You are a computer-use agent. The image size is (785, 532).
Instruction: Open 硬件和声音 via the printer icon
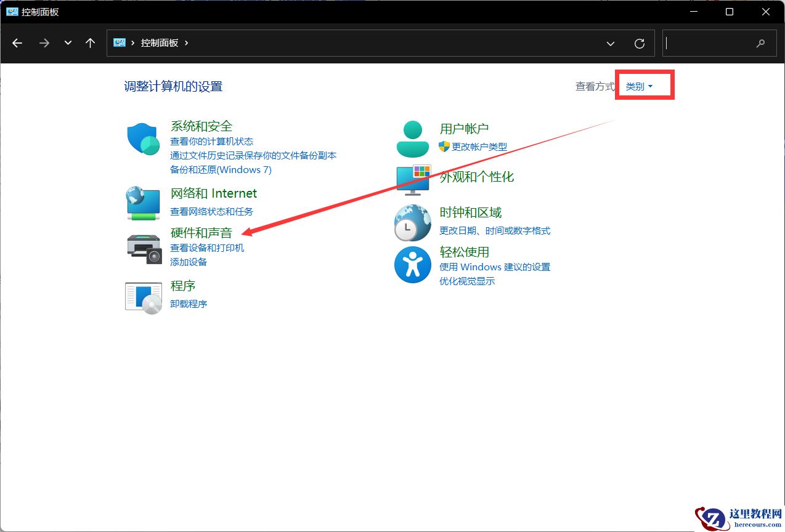[143, 249]
